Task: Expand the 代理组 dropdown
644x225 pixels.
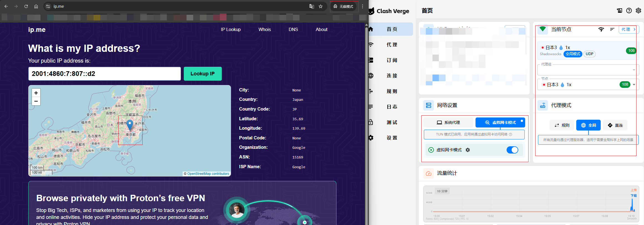Action: point(634,70)
